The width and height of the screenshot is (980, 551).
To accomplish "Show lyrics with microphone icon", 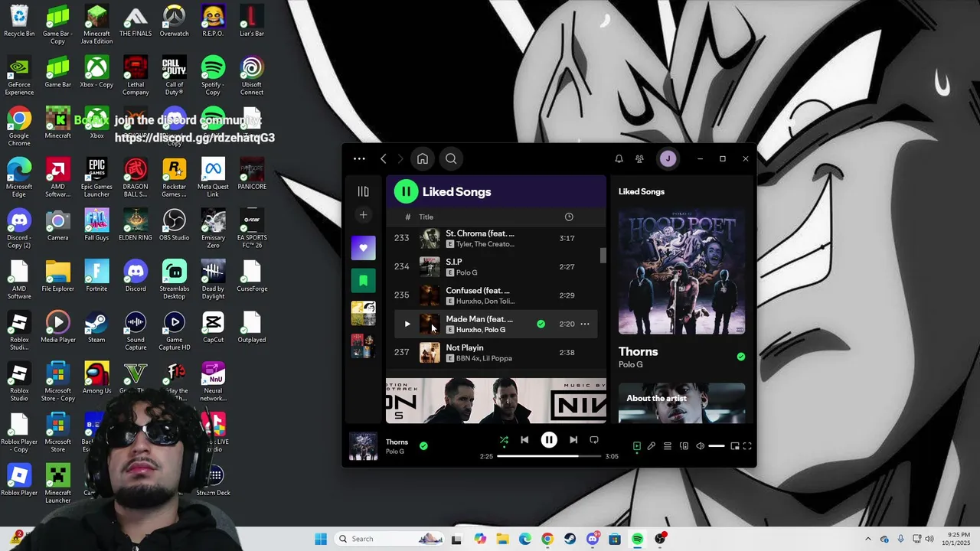I will [652, 446].
